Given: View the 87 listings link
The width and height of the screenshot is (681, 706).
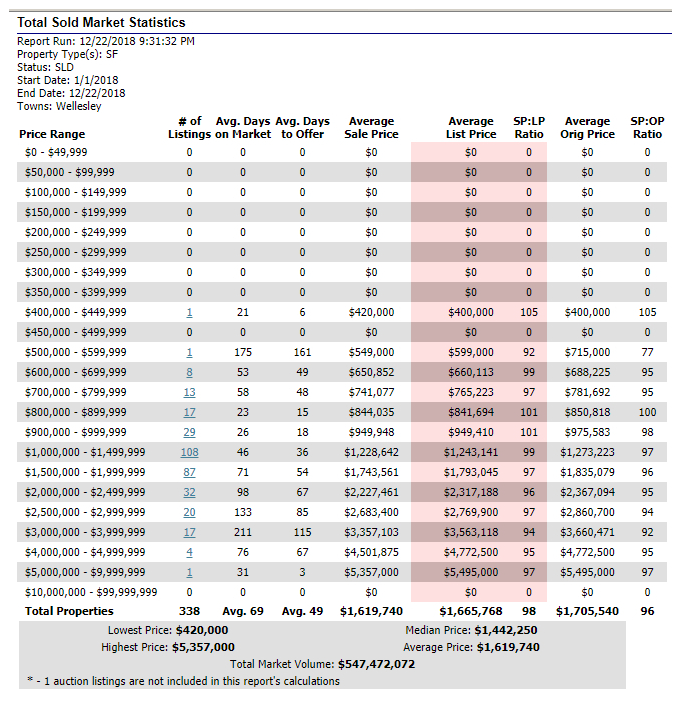Looking at the screenshot, I should 189,472.
